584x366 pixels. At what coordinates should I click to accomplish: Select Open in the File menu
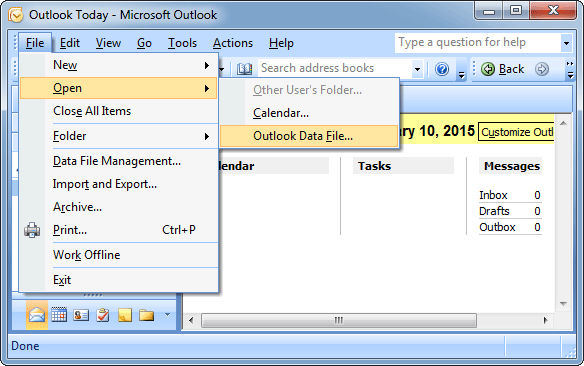[x=118, y=88]
